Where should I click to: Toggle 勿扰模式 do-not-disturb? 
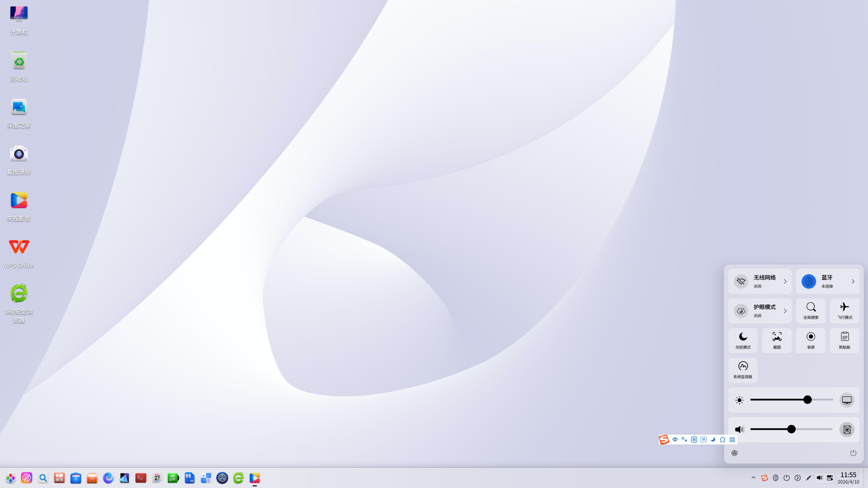pos(743,340)
